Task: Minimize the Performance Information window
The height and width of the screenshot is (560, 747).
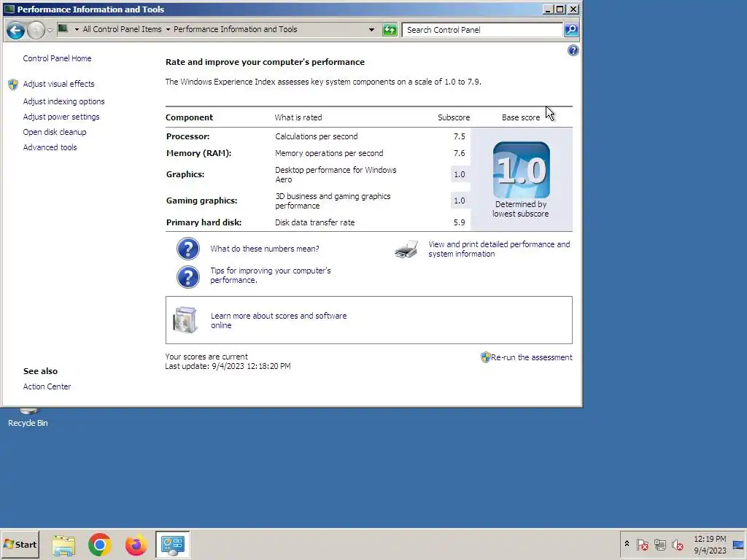Action: click(548, 9)
